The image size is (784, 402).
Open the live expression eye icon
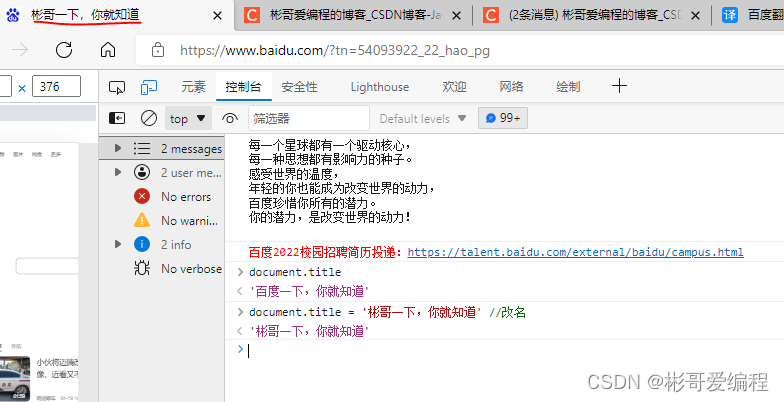(230, 118)
